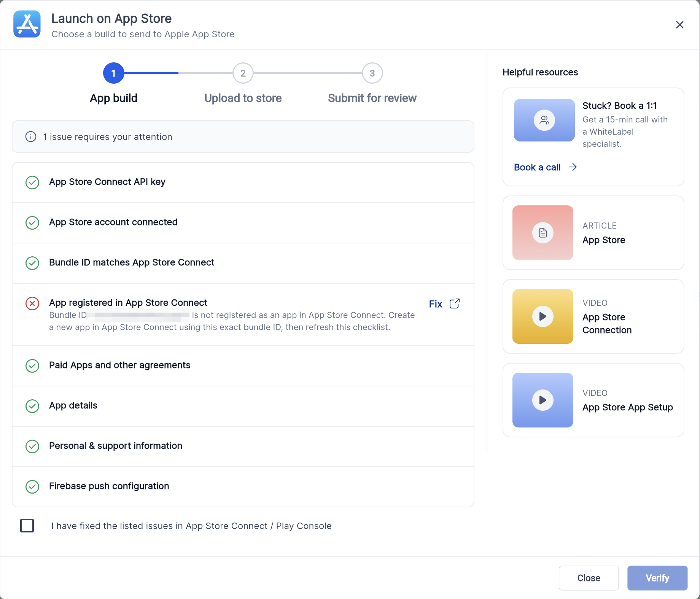Click the info icon in the issue banner
This screenshot has width=700, height=599.
[x=31, y=137]
